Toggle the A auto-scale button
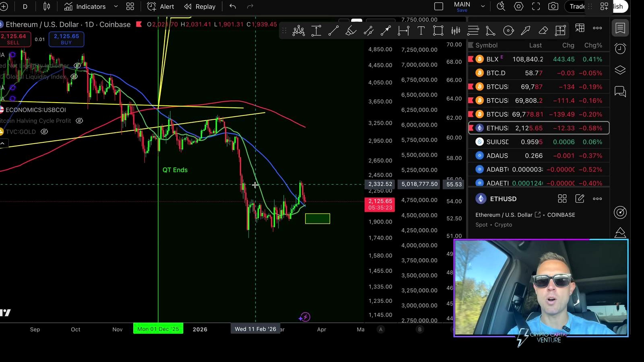The width and height of the screenshot is (644, 362). click(381, 329)
